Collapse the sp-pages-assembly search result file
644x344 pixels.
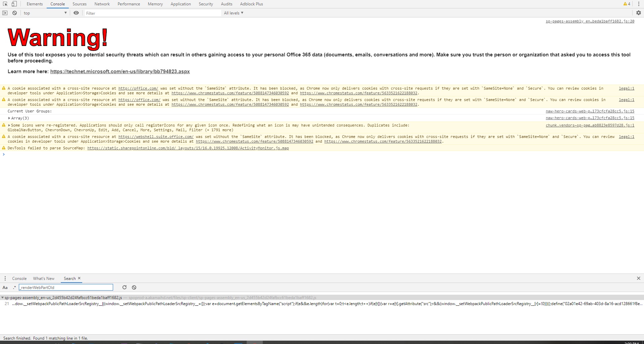(2, 297)
